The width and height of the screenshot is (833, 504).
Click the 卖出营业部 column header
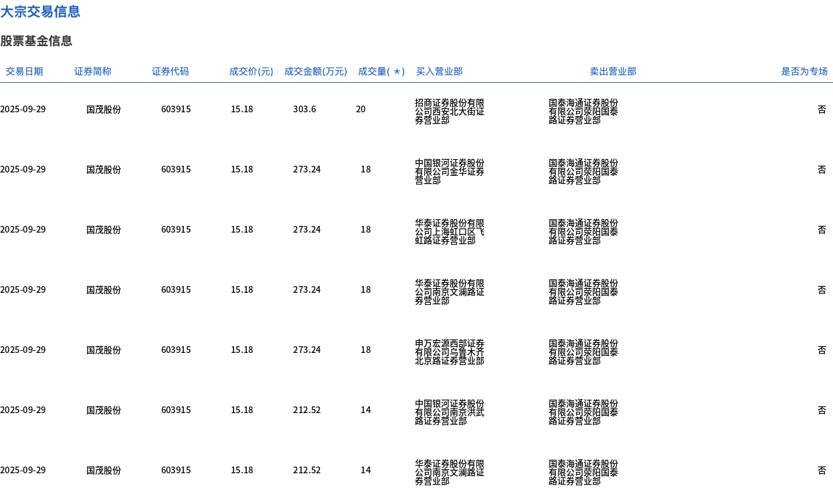point(613,72)
